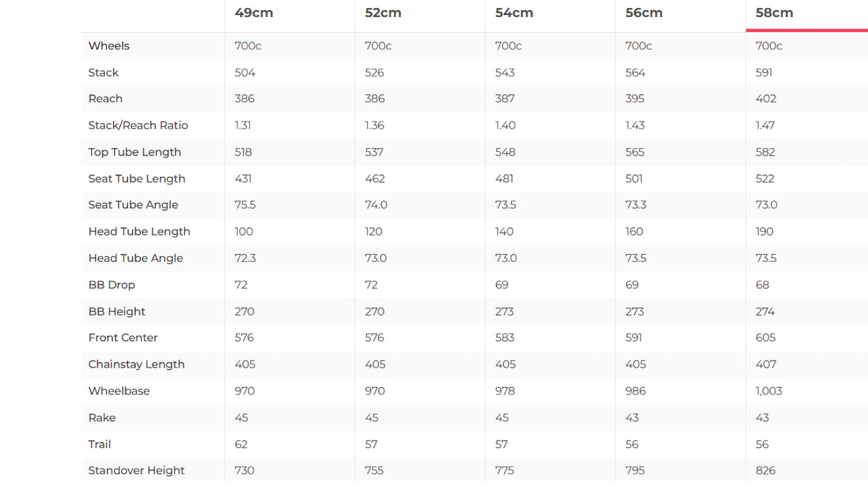Click the Seat Tube Angle row label
This screenshot has height=488, width=868.
click(133, 205)
